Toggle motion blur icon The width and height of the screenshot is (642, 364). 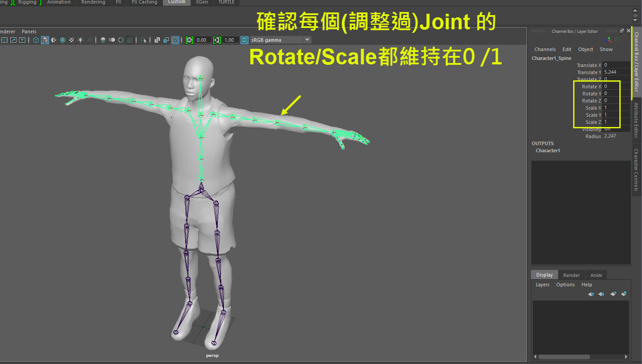[x=112, y=40]
